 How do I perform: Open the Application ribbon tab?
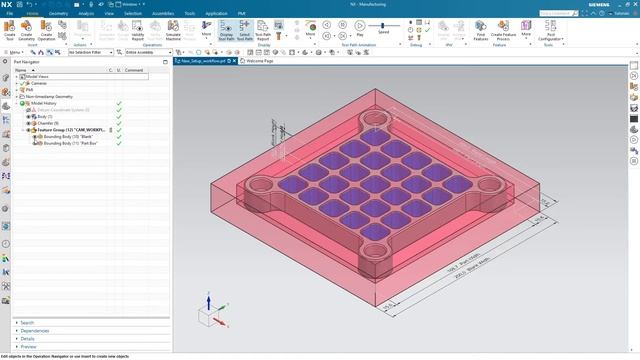click(216, 13)
